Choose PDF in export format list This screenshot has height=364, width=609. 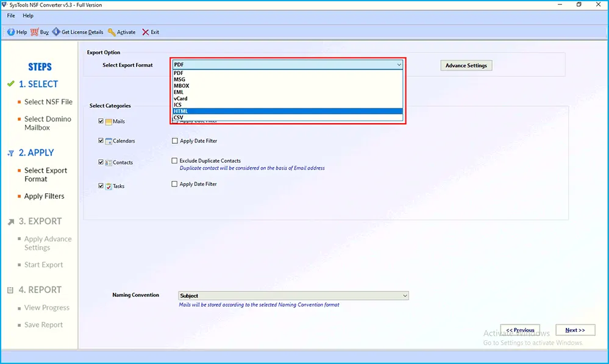pos(287,73)
